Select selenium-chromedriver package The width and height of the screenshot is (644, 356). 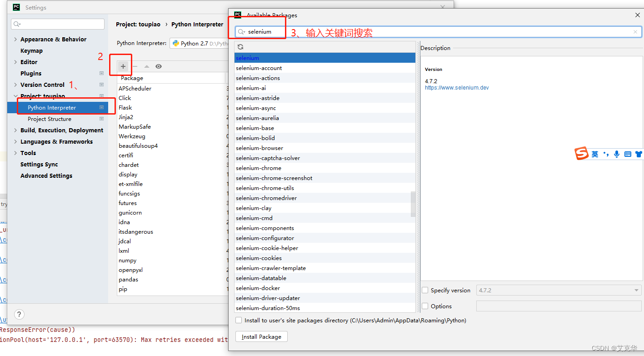click(x=325, y=198)
